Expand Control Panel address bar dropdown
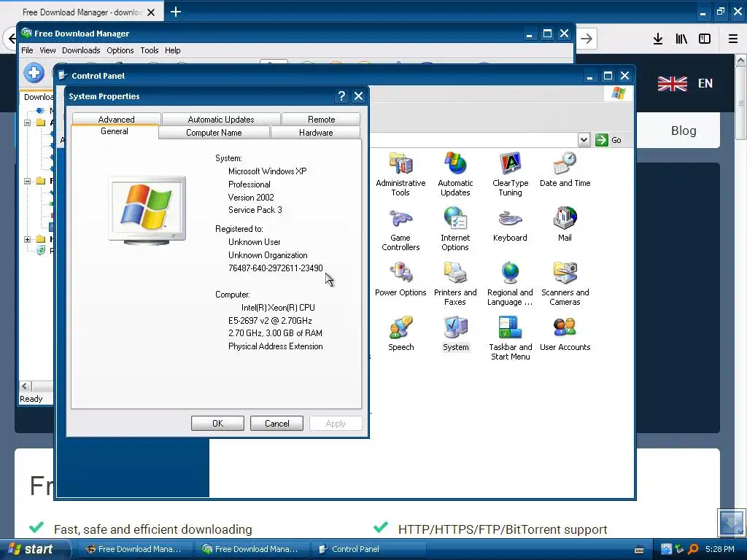The image size is (747, 560). click(x=584, y=140)
